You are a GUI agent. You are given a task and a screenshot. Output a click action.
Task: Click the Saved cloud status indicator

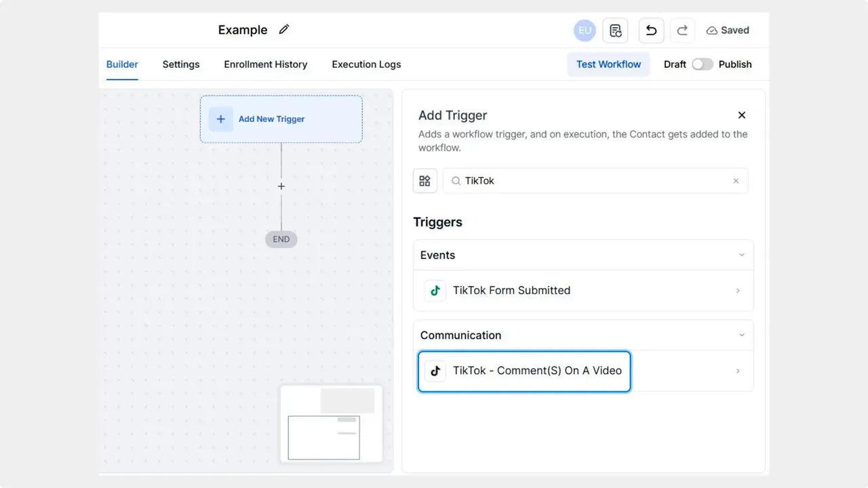tap(727, 30)
